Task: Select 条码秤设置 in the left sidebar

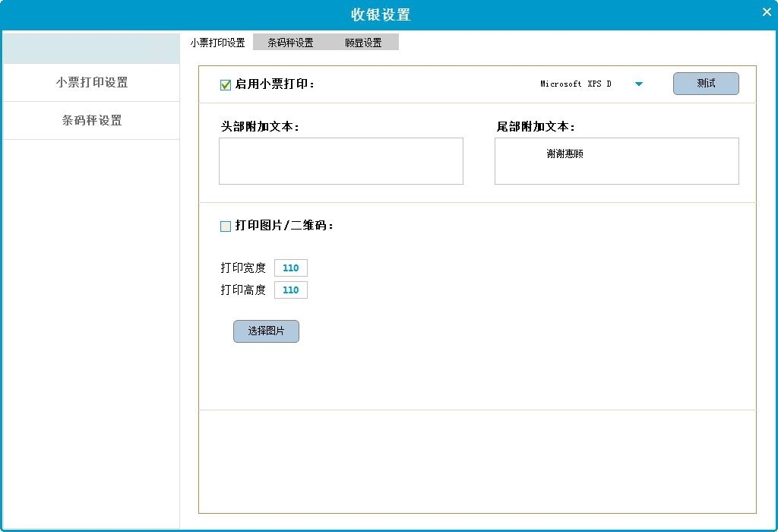Action: tap(91, 121)
